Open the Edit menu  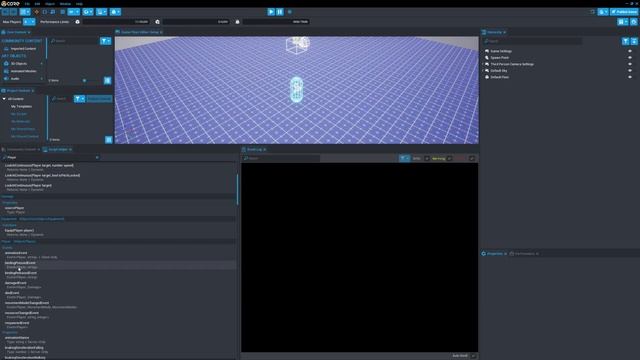37,4
